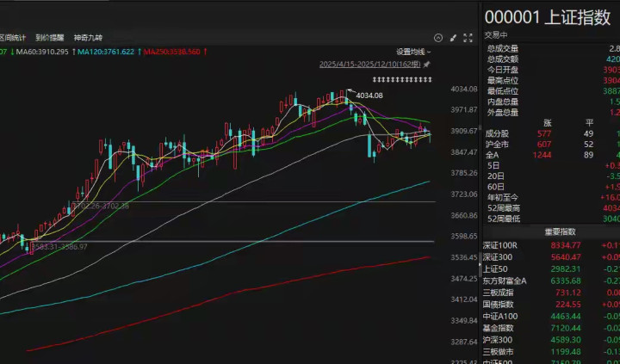Click the row of arrow markers above chart

[402, 80]
